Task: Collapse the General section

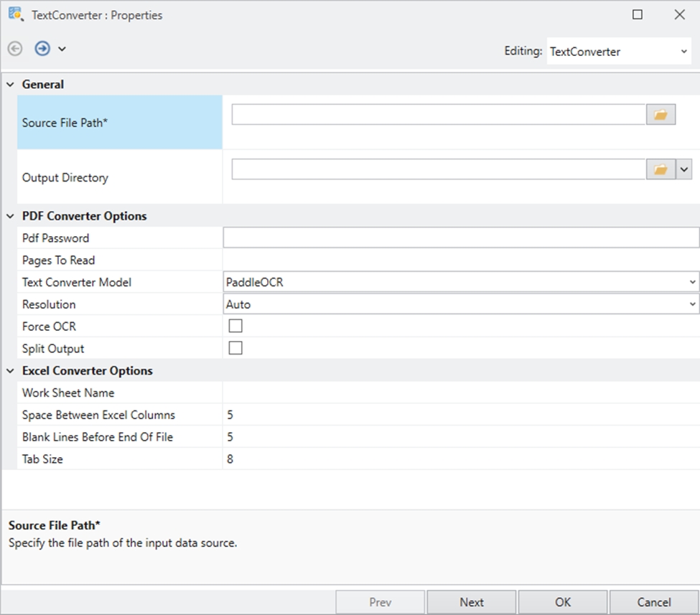Action: [x=10, y=85]
